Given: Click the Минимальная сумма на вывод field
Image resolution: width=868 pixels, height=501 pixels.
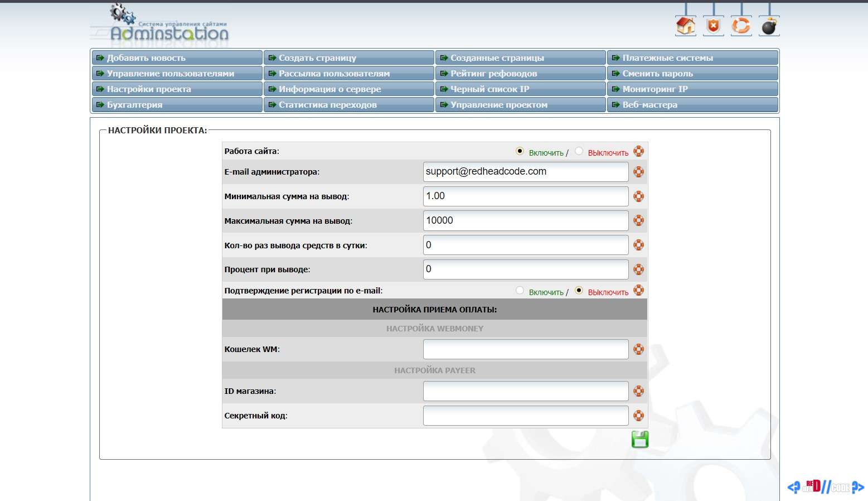Looking at the screenshot, I should (526, 196).
